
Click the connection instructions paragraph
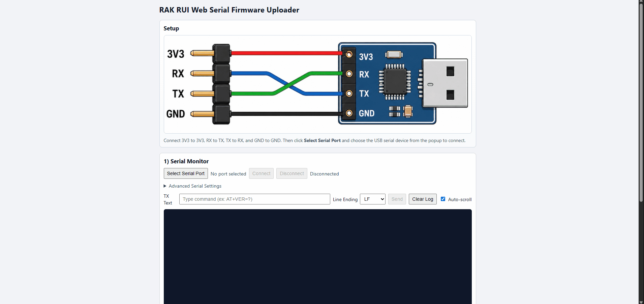point(314,140)
